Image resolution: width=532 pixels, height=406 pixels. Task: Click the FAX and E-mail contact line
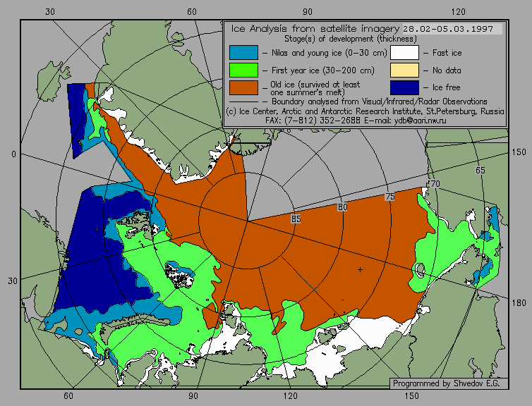(356, 121)
